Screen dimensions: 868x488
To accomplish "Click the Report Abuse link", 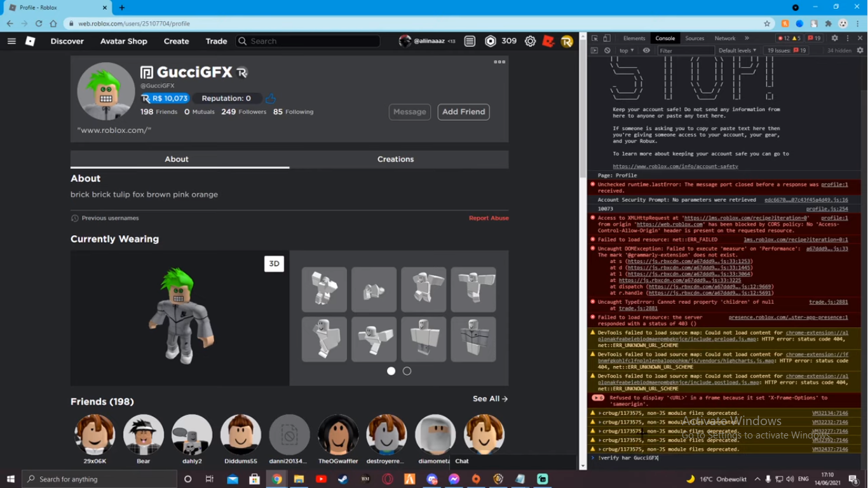I will pos(489,218).
